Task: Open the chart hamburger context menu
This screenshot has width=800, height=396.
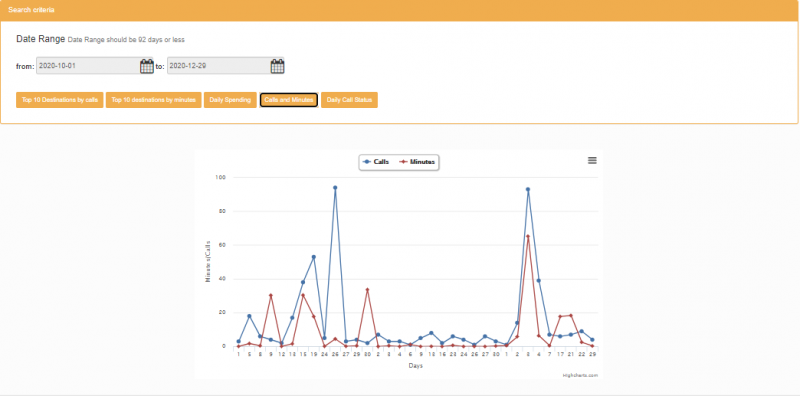Action: coord(592,160)
